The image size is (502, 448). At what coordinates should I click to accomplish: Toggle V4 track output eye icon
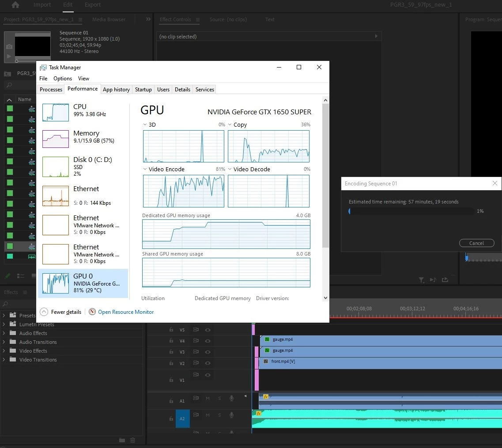tap(208, 341)
